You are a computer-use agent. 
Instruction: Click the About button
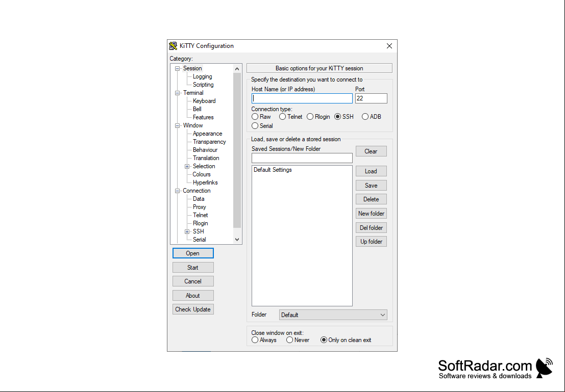193,296
